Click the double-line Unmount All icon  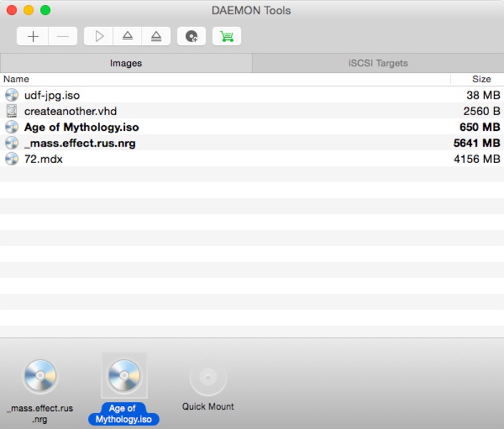pos(156,36)
